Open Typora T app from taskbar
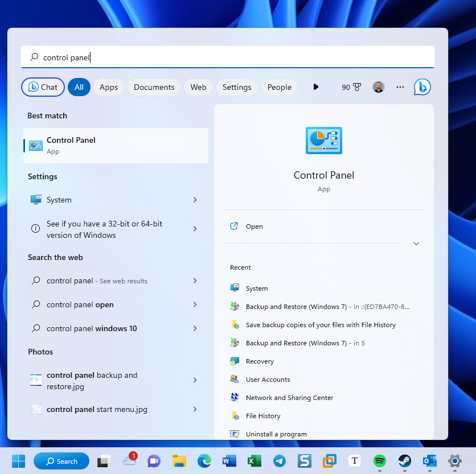Image resolution: width=476 pixels, height=474 pixels. coord(354,461)
